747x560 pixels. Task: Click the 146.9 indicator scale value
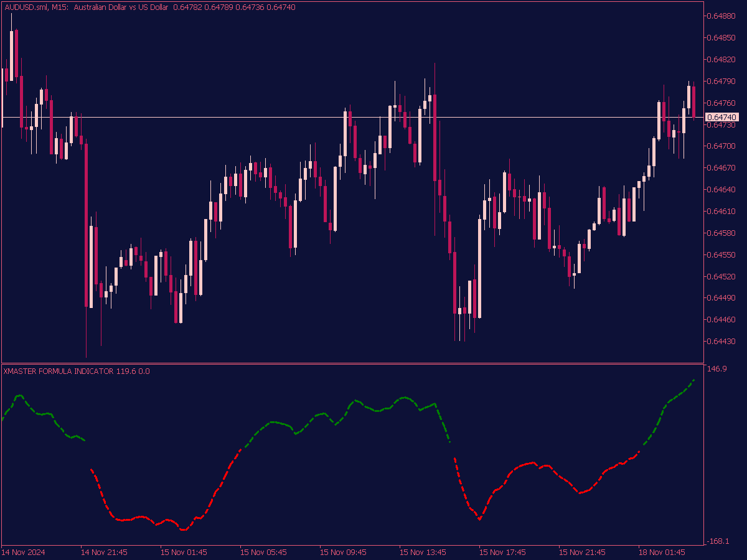716,369
